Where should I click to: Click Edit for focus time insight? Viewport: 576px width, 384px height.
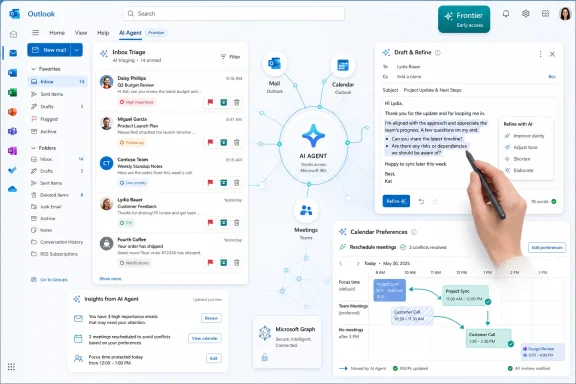coord(214,358)
